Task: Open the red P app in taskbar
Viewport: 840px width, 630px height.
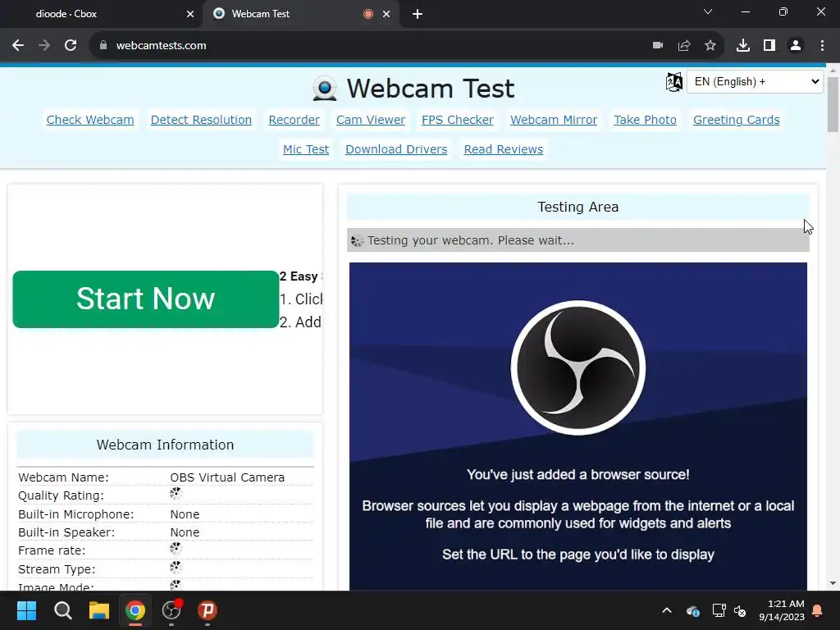Action: (208, 610)
